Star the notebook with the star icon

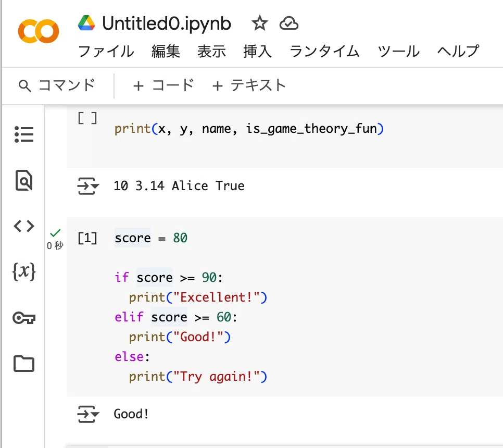click(259, 23)
